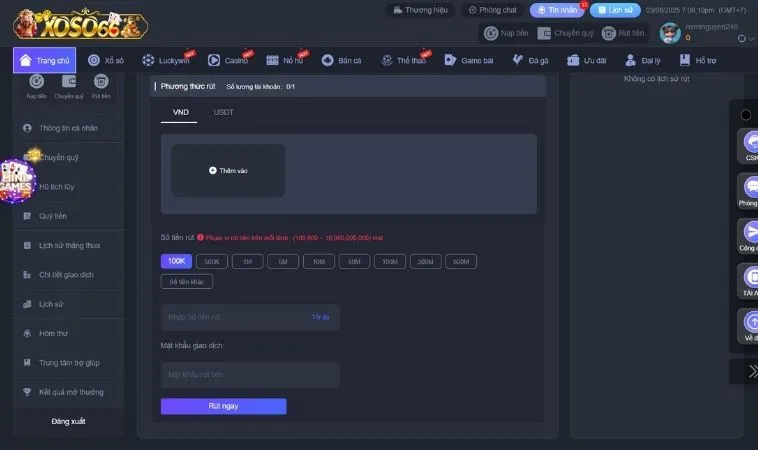Switch to the USDT tab
This screenshot has height=450, width=758.
tap(223, 112)
